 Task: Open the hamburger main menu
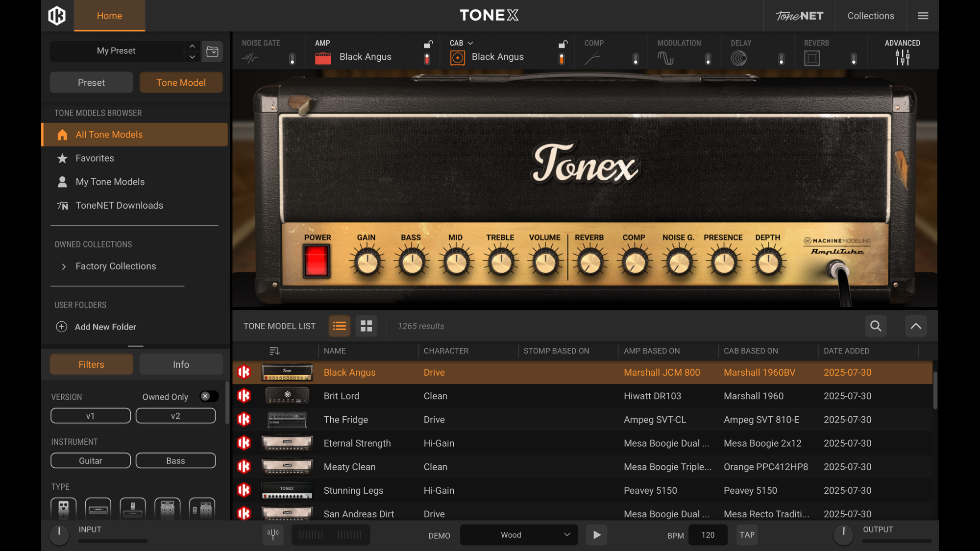923,16
